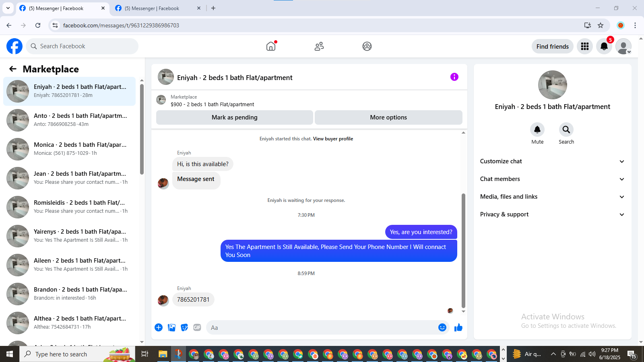Expand Customize chat section
Screen dimensions: 644x362
(x=552, y=161)
